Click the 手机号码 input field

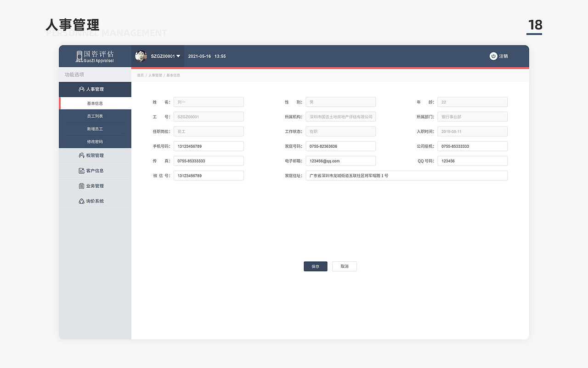(x=209, y=146)
